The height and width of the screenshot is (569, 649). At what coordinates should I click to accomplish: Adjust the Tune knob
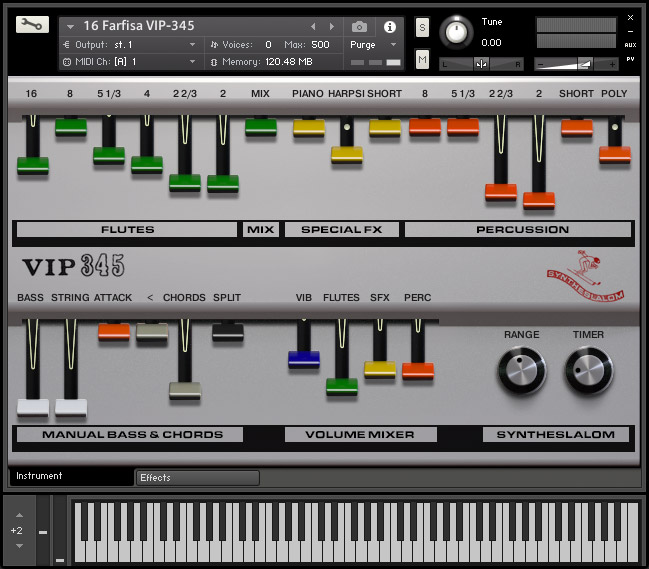click(456, 32)
